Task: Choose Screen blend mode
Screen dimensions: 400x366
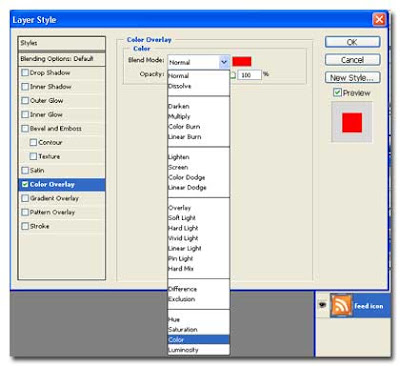Action: point(199,167)
